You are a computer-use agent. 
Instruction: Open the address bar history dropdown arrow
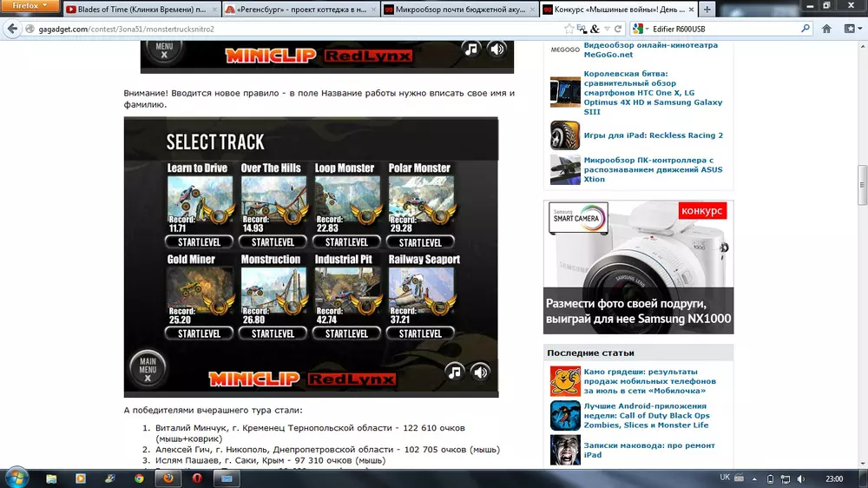click(x=607, y=29)
